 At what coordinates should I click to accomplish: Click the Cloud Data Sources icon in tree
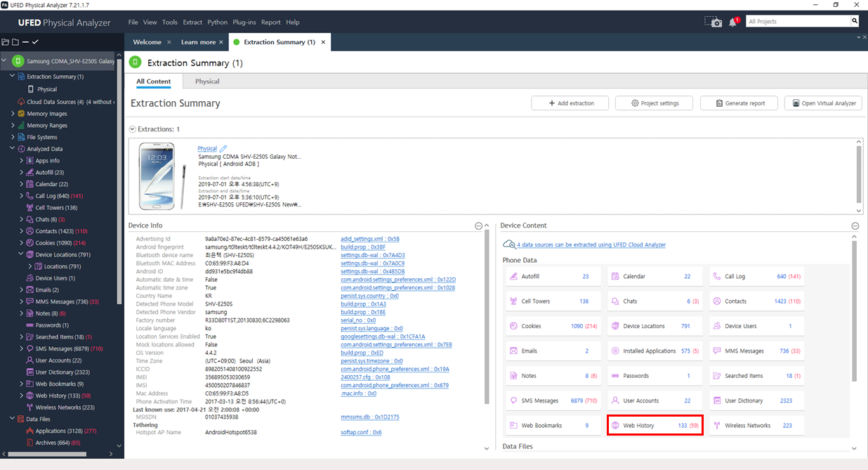point(21,102)
